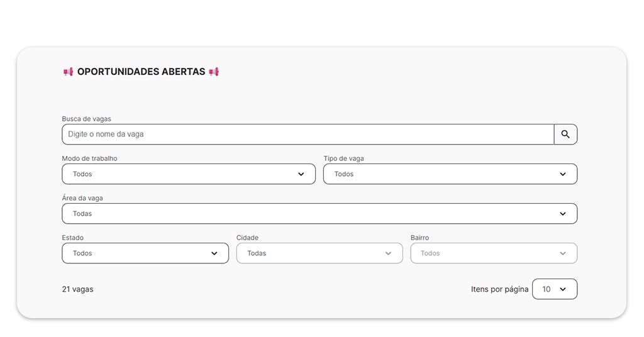This screenshot has height=337, width=644.
Task: Click the megaphone icon after the heading
Action: [x=214, y=72]
